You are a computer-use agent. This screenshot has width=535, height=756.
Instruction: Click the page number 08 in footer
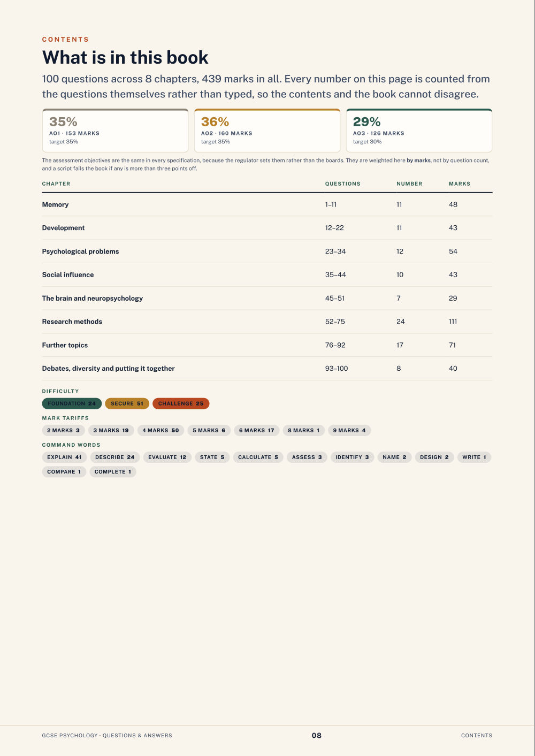click(x=317, y=736)
